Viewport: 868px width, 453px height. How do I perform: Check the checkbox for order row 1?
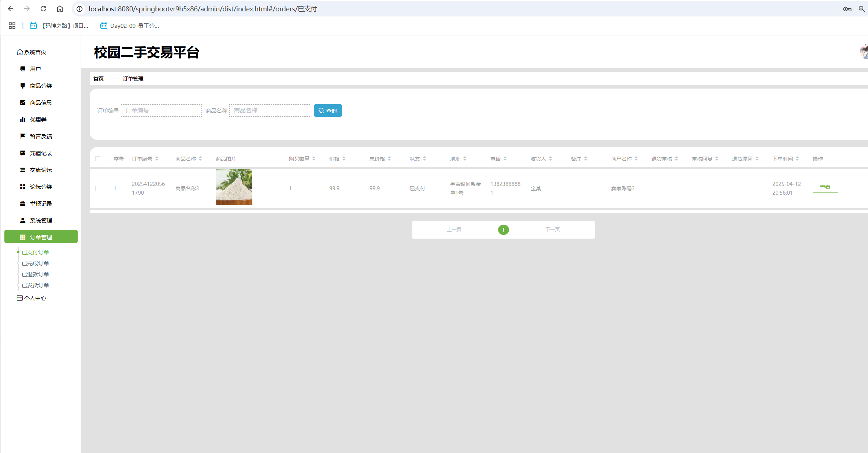98,188
